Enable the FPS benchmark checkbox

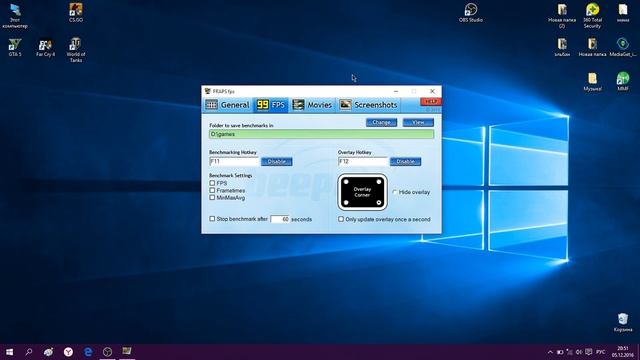pos(212,183)
